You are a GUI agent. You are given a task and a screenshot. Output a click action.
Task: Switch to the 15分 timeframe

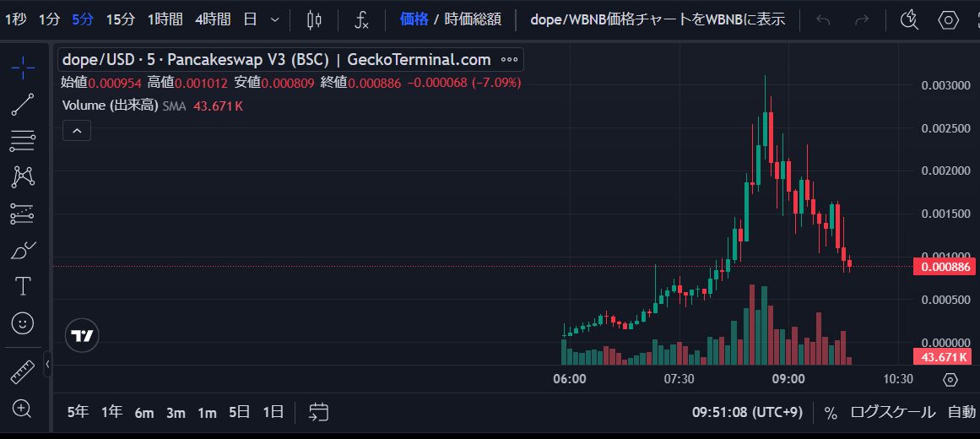pyautogui.click(x=120, y=19)
